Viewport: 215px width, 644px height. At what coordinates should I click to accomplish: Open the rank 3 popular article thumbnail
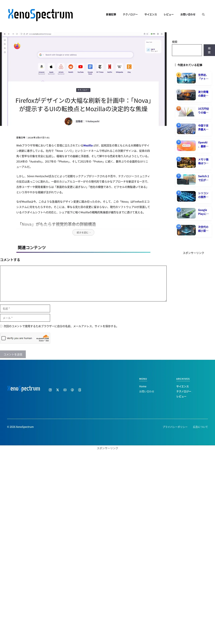point(186,112)
